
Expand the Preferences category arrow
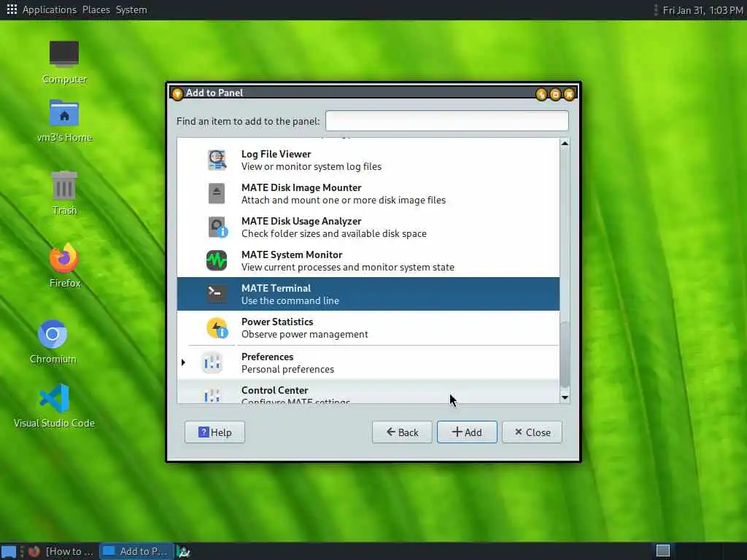pos(183,362)
